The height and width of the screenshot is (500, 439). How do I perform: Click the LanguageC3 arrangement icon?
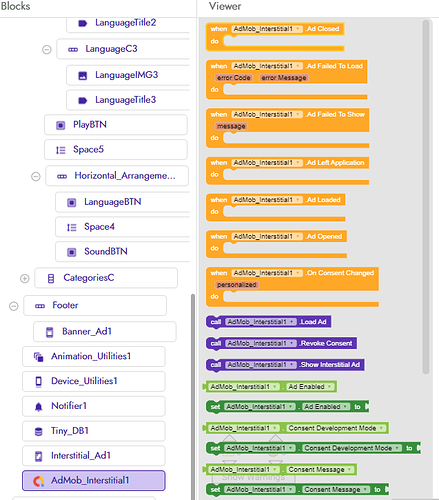tap(73, 49)
